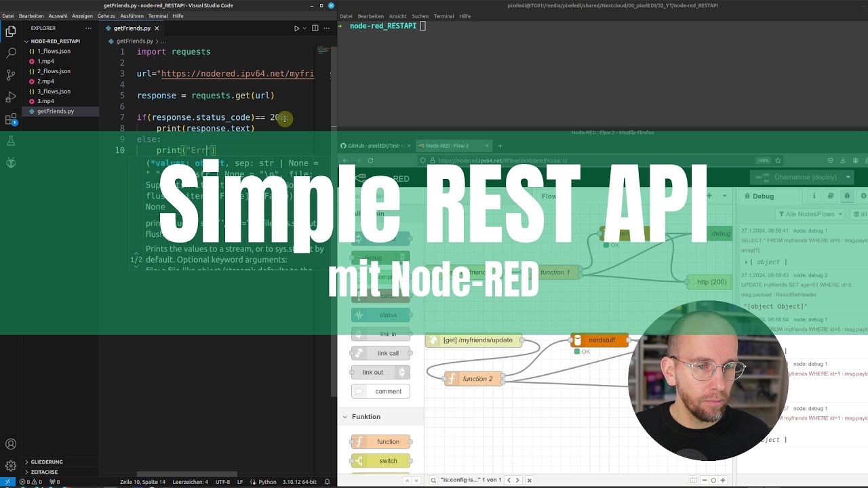Open the Alle Nodes/Flows debug filter
Screen dimensions: 868x488
click(x=810, y=214)
